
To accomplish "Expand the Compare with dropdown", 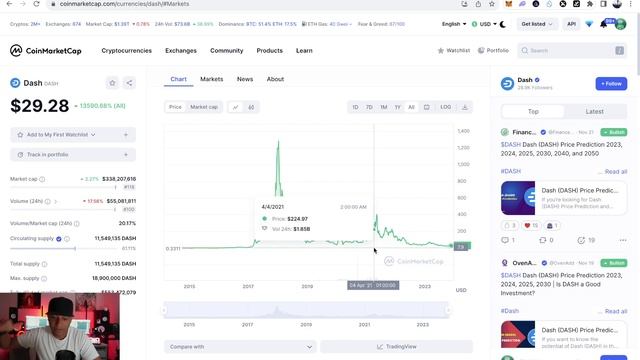I will pyautogui.click(x=240, y=347).
